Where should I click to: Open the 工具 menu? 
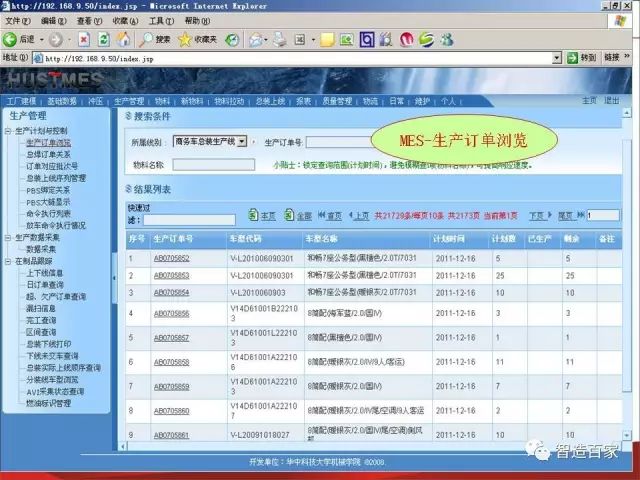point(161,21)
